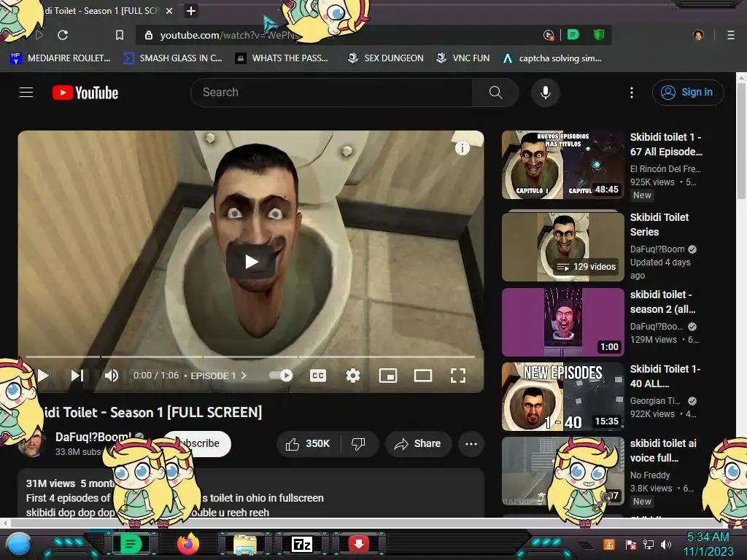Viewport: 747px width, 560px height.
Task: Open more actions ellipsis under video
Action: pos(471,444)
